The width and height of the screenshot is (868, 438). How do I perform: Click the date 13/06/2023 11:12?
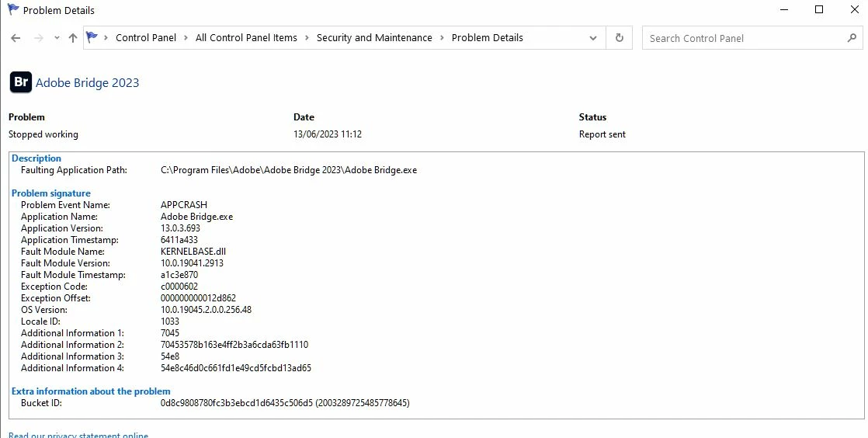[x=328, y=134]
